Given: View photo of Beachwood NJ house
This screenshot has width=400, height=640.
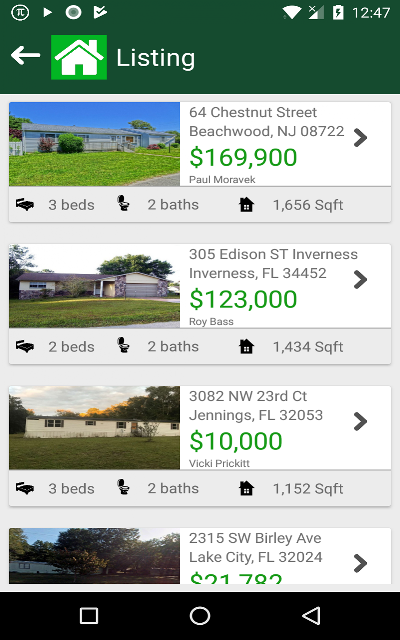Looking at the screenshot, I should (94, 144).
